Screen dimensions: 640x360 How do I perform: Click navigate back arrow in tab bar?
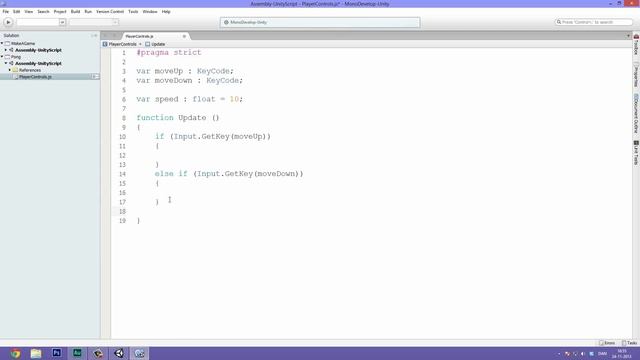[x=106, y=36]
